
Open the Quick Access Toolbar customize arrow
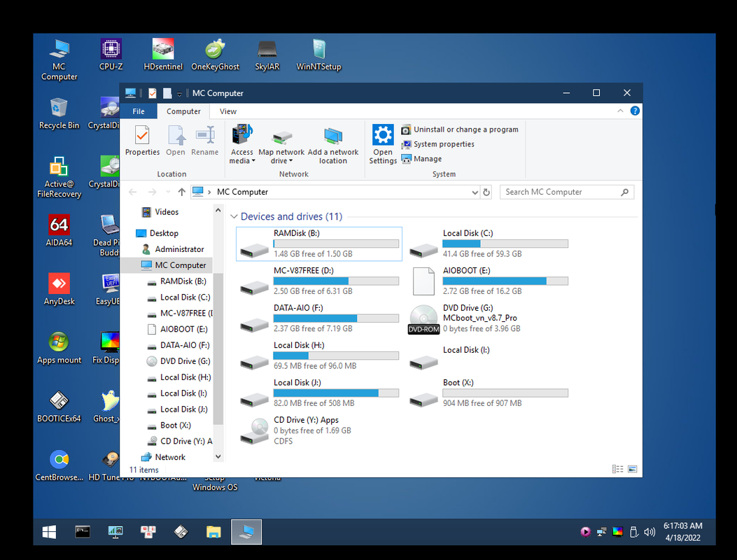pyautogui.click(x=179, y=94)
